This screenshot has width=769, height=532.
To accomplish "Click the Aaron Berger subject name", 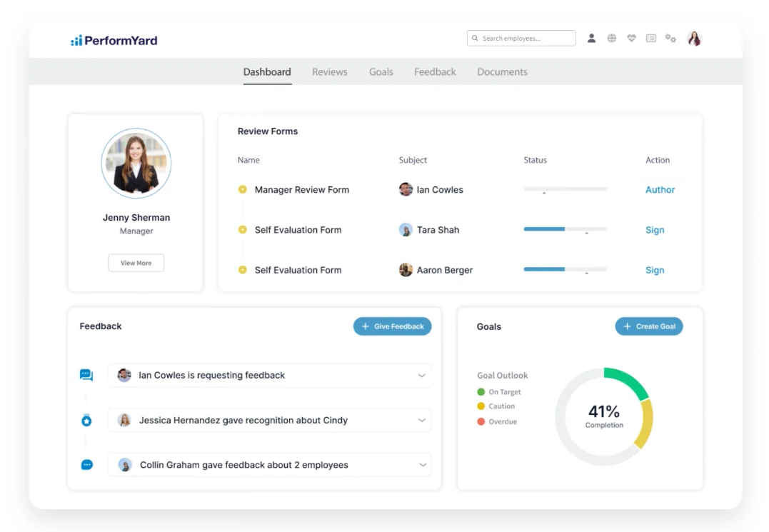I will [445, 270].
